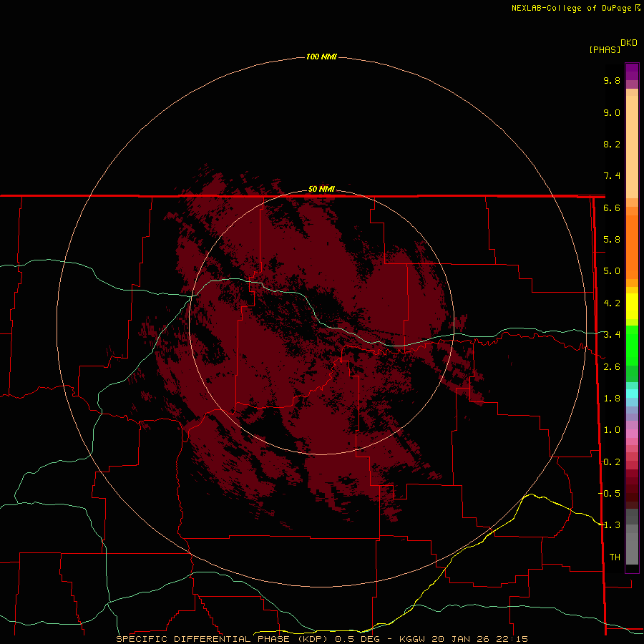Click the 7.4 value on the scale
This screenshot has height=644, width=644.
pos(612,176)
